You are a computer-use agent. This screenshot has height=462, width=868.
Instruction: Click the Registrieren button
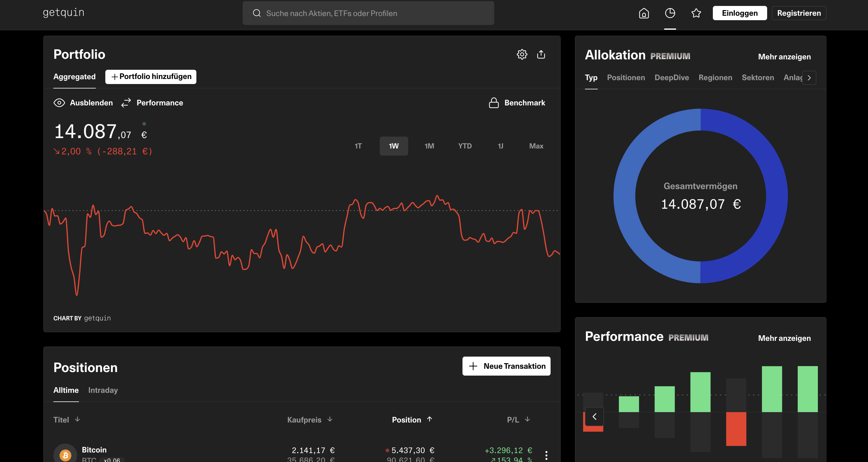799,13
